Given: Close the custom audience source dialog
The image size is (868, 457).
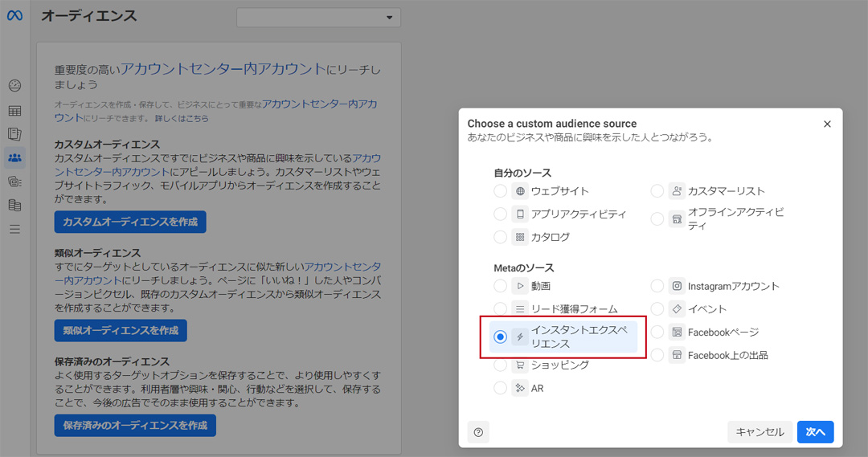Looking at the screenshot, I should 827,124.
